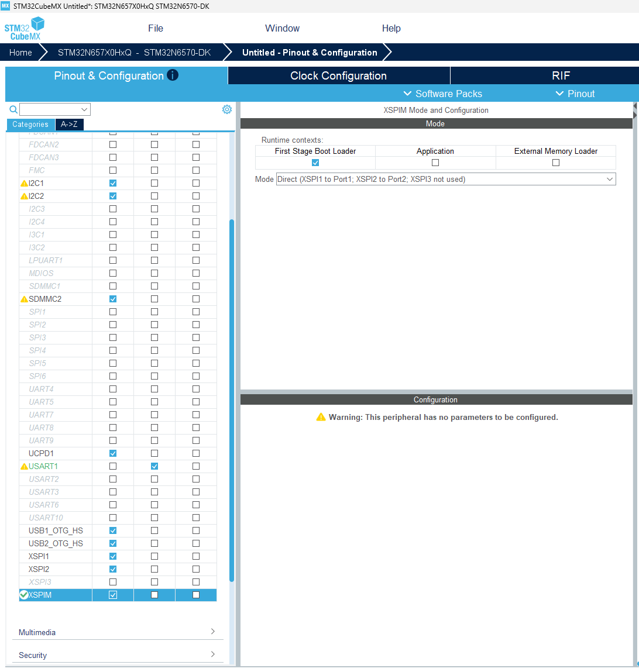Screen dimensions: 639x672
Task: Open the settings gear icon
Action: pyautogui.click(x=227, y=109)
